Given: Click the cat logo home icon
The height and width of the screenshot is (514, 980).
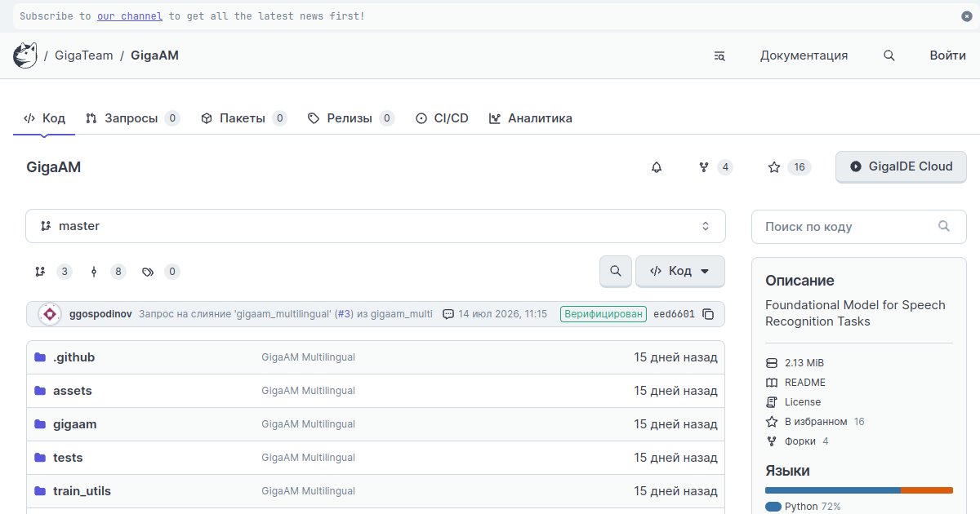Looking at the screenshot, I should (25, 55).
